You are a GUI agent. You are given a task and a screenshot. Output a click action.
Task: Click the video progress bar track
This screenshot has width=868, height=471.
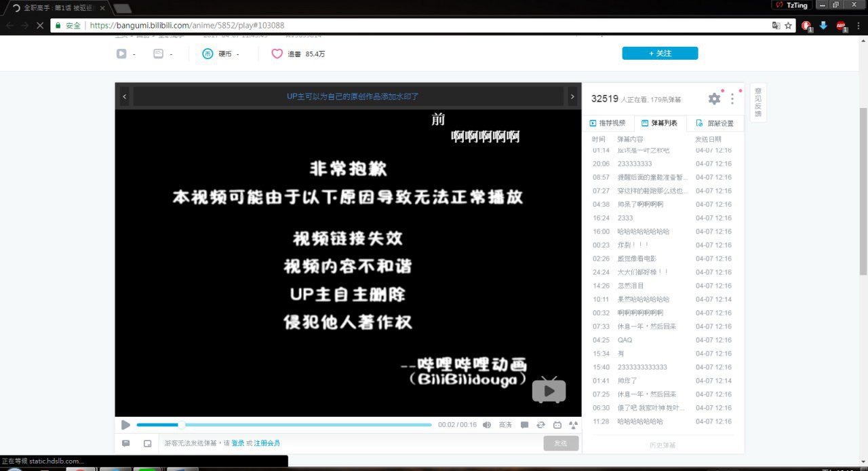(x=305, y=425)
